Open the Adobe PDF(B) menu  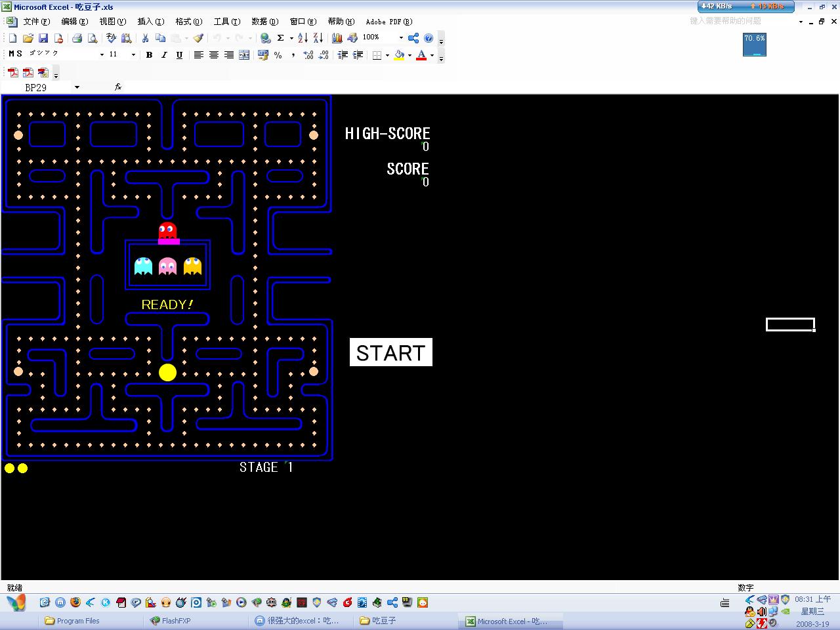tap(389, 22)
